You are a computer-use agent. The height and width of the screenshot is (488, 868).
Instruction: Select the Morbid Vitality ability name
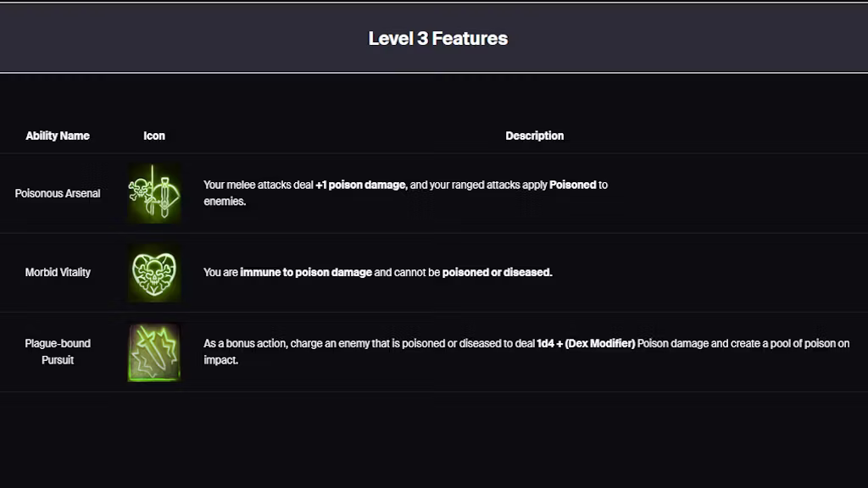coord(58,273)
